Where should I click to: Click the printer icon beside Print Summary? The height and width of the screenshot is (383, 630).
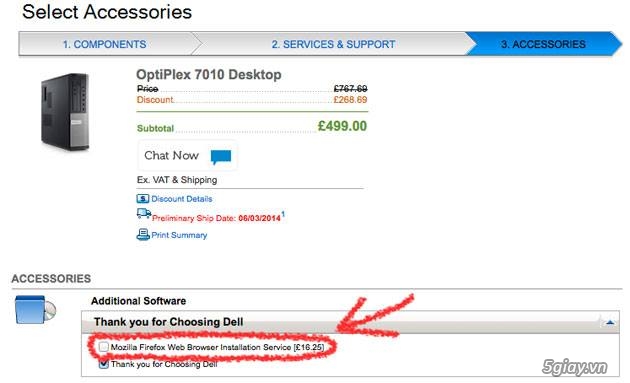point(143,234)
